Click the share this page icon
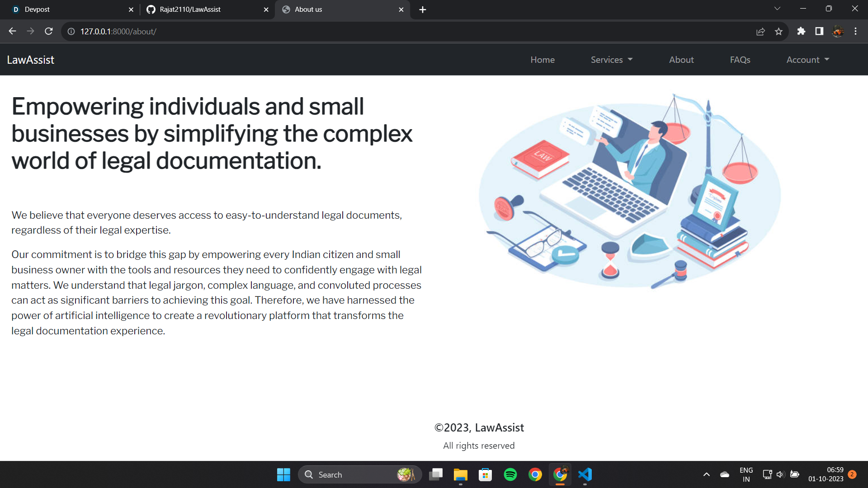Viewport: 868px width, 488px height. (760, 31)
